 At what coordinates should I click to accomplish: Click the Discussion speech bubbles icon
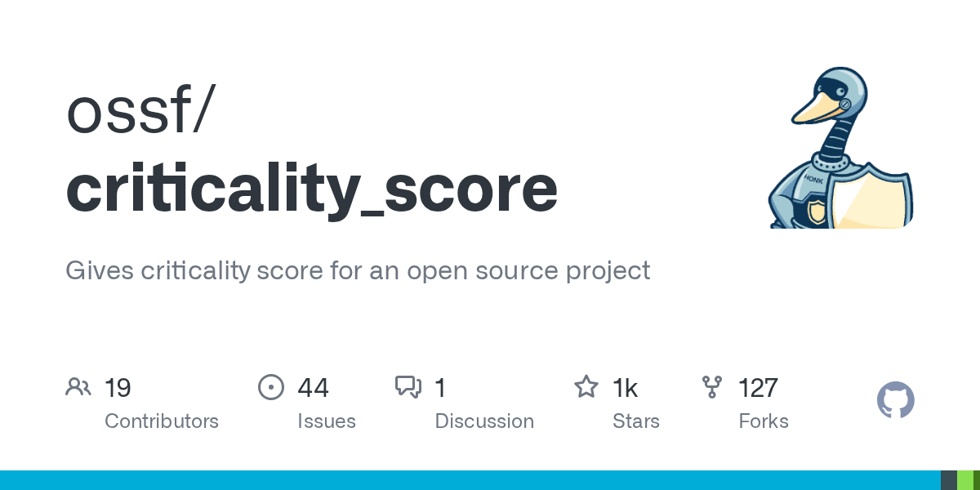coord(408,387)
